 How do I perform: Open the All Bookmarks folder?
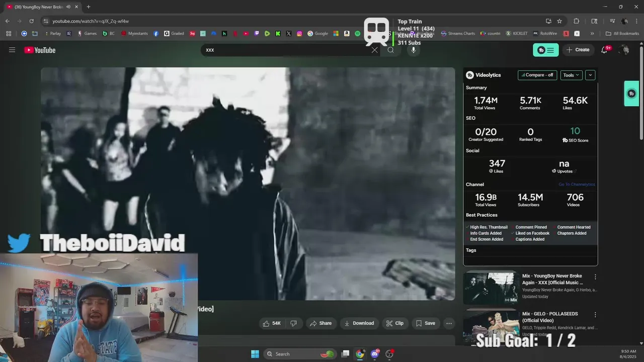pos(622,34)
